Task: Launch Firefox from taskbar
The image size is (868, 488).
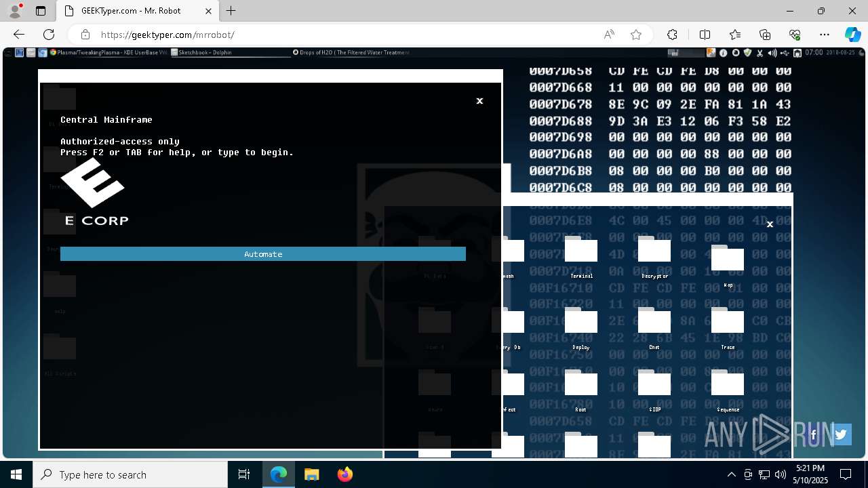Action: pyautogui.click(x=344, y=474)
